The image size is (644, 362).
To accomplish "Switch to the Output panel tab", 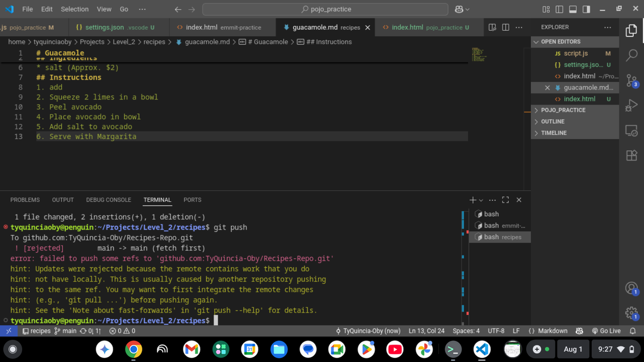I will (63, 200).
